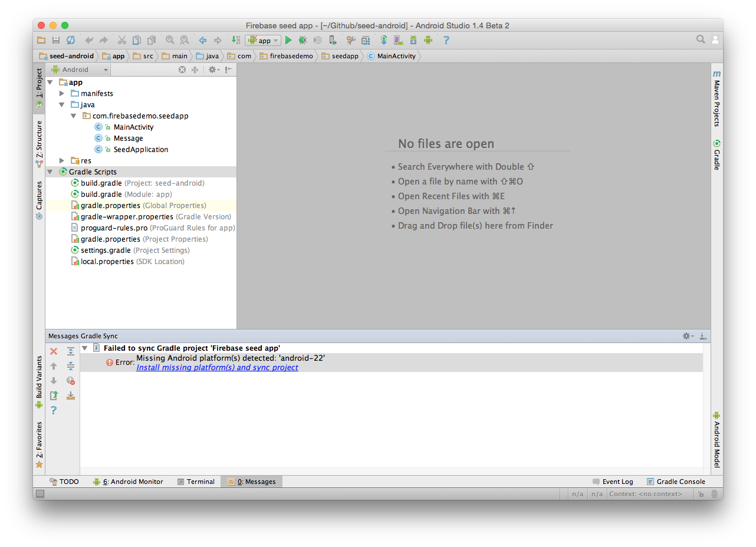Image resolution: width=756 pixels, height=547 pixels.
Task: Collapse the app module tree node
Action: pyautogui.click(x=50, y=83)
